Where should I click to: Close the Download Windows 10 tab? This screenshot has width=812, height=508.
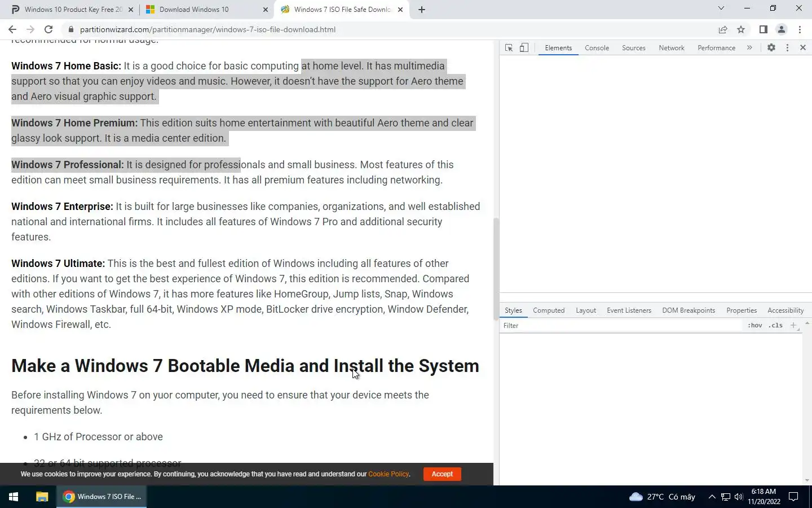point(266,10)
